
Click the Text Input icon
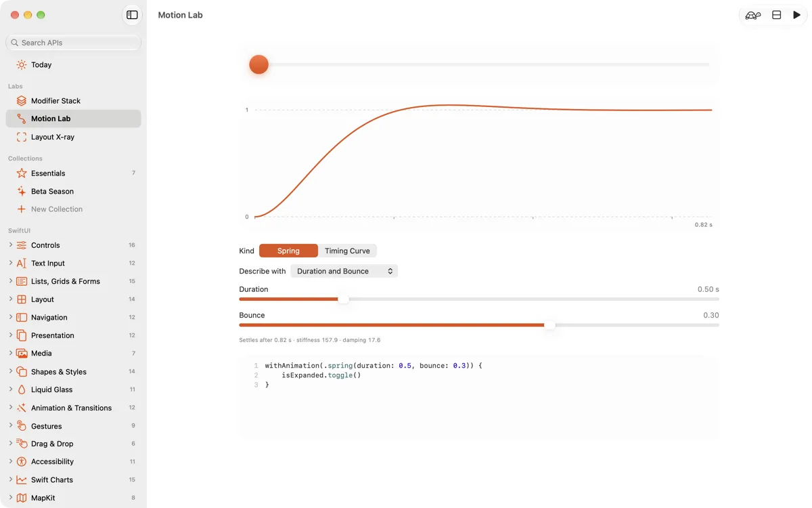[x=22, y=263]
